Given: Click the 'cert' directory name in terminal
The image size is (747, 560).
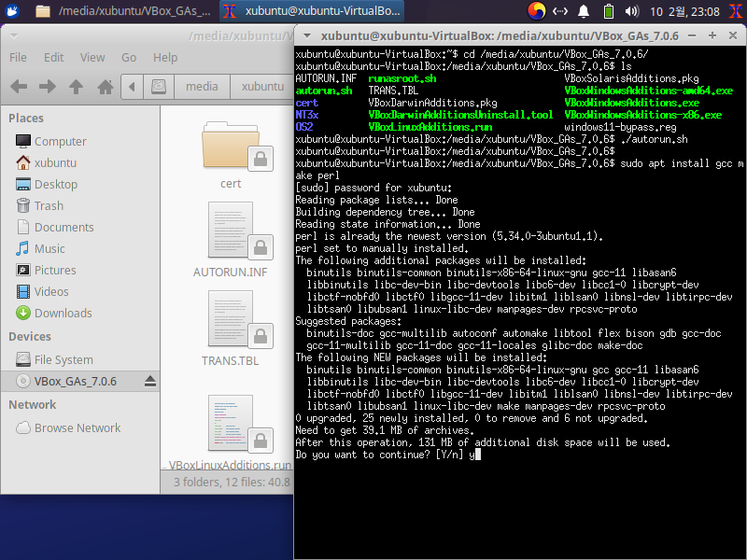Looking at the screenshot, I should coord(307,103).
